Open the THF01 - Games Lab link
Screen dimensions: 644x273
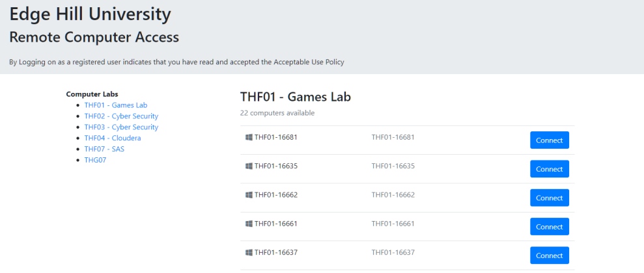(116, 105)
